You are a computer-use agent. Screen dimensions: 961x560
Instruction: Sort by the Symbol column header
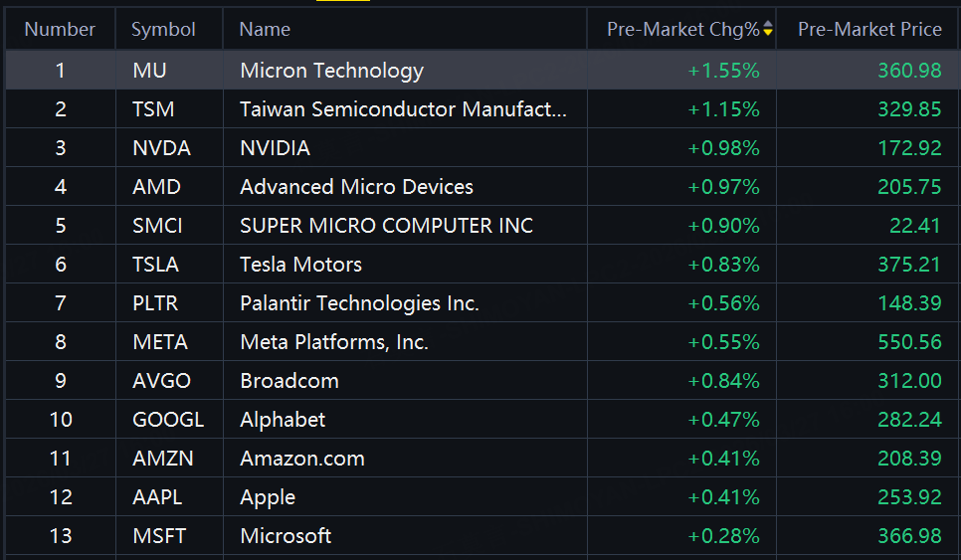(x=163, y=29)
